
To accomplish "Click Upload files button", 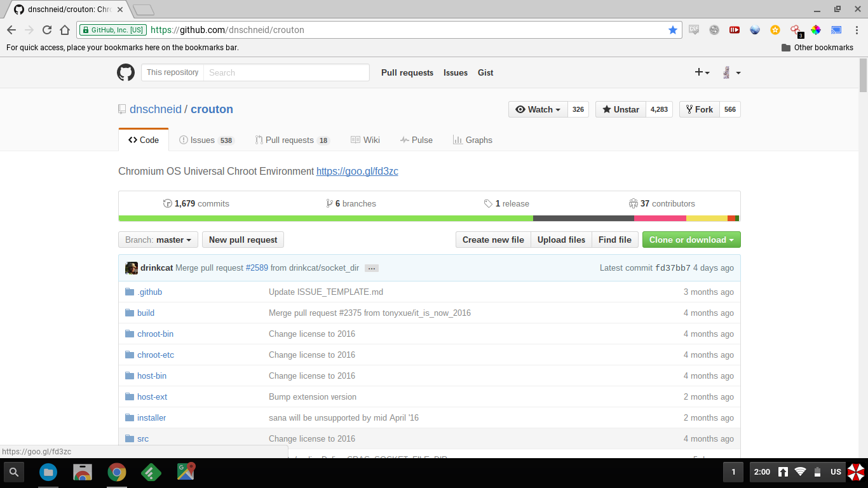I will 561,240.
